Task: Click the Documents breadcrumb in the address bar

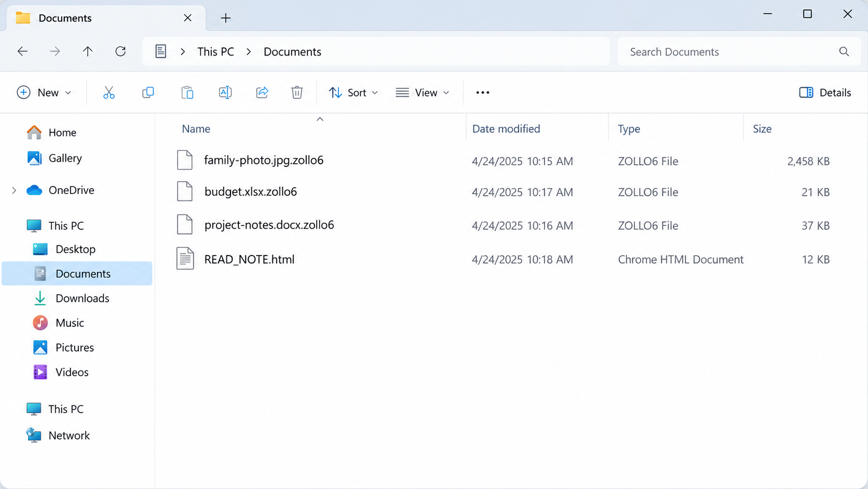Action: pos(292,51)
